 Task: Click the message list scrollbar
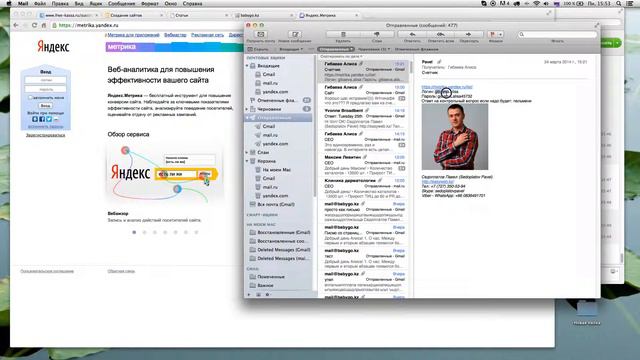(x=411, y=67)
